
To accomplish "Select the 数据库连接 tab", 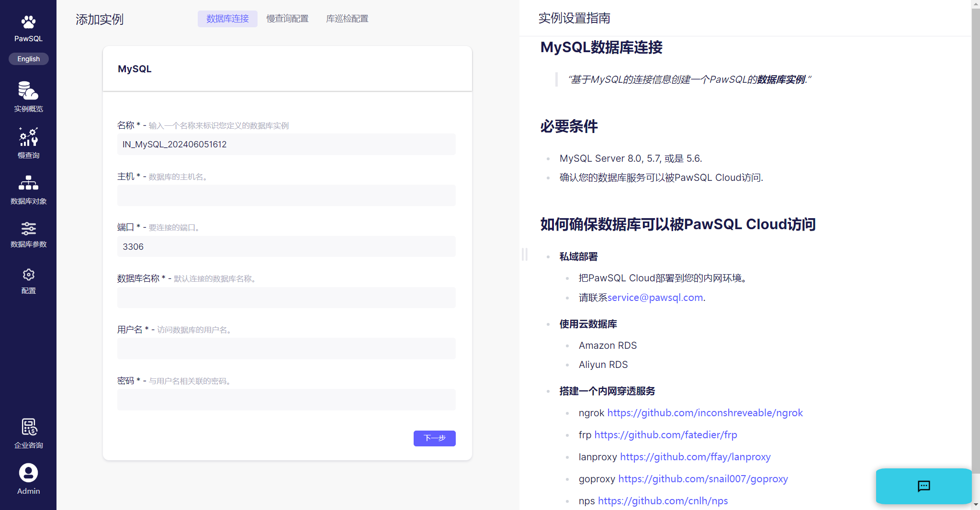I will [x=227, y=19].
